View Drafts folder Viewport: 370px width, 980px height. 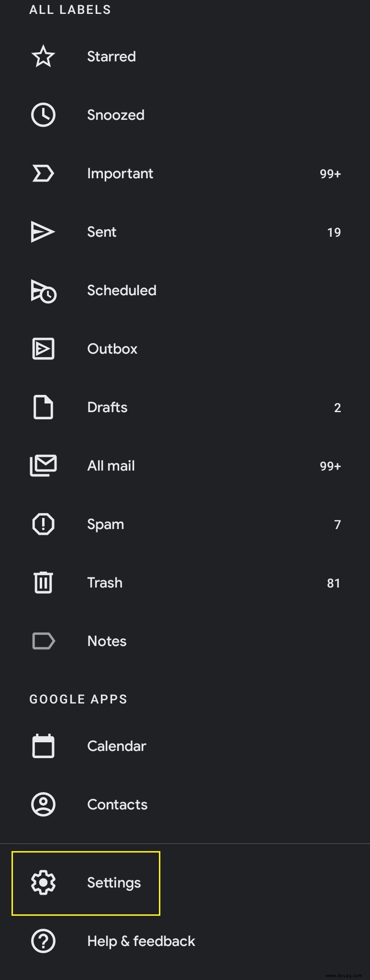pos(185,407)
